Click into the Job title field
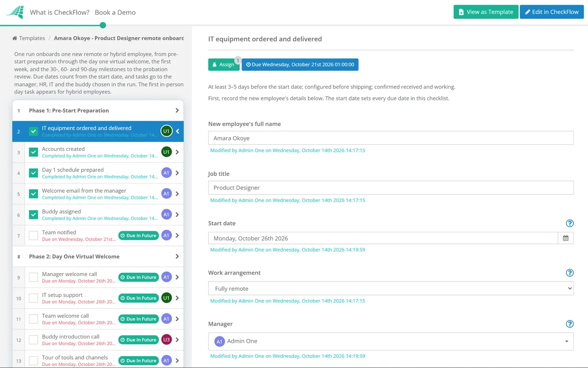This screenshot has height=368, width=588. 391,188
